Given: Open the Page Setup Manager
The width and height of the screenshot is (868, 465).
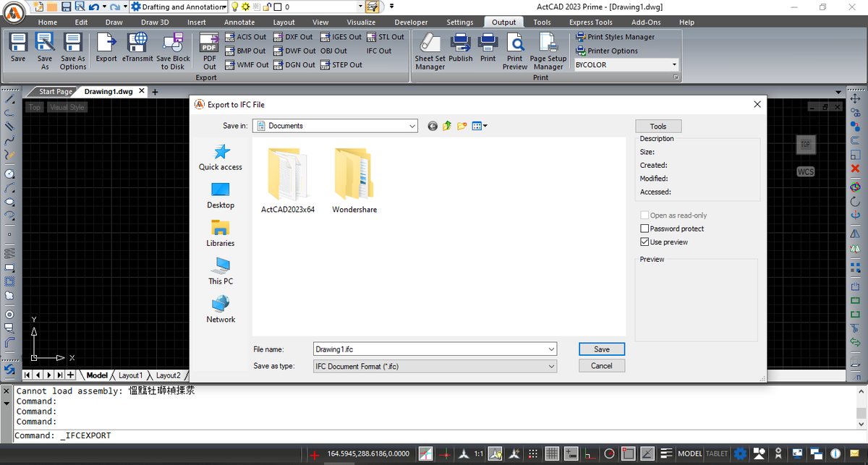Looking at the screenshot, I should tap(548, 51).
